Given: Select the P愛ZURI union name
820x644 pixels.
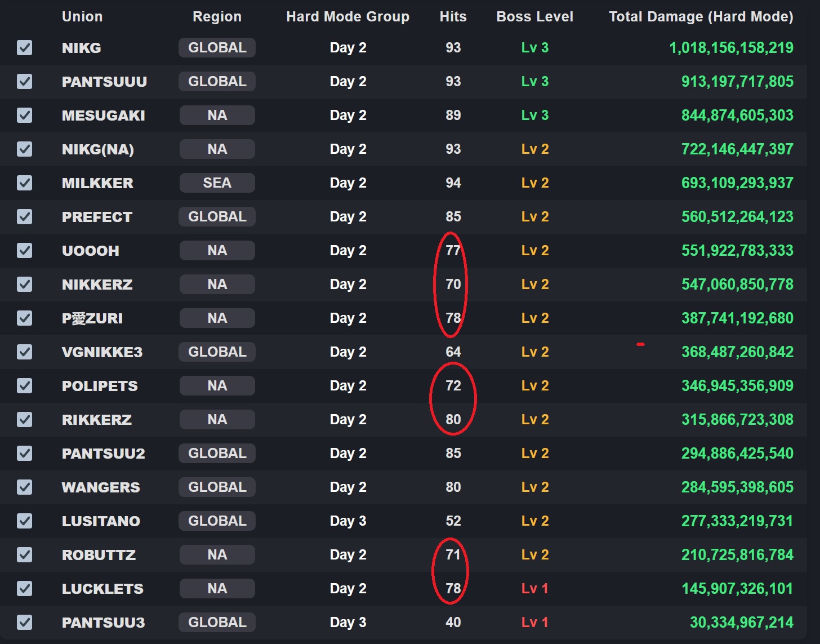Looking at the screenshot, I should point(92,318).
